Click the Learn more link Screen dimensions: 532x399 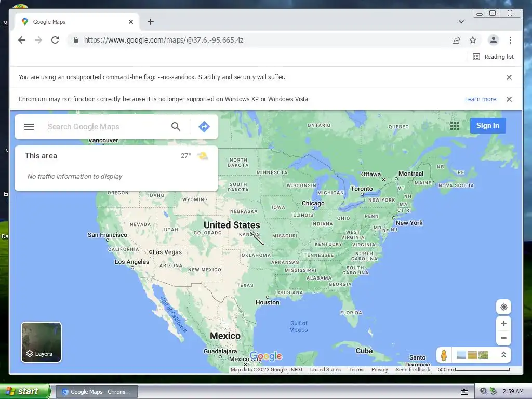pos(481,99)
